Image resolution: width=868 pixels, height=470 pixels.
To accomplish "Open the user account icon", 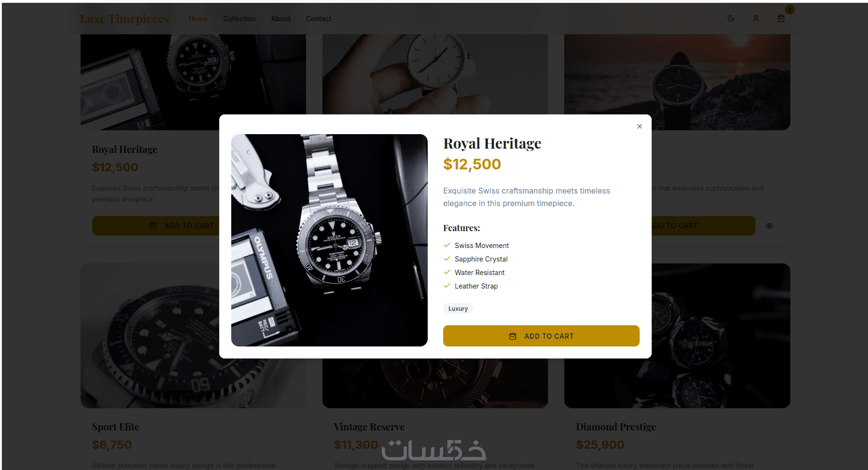I will (756, 18).
